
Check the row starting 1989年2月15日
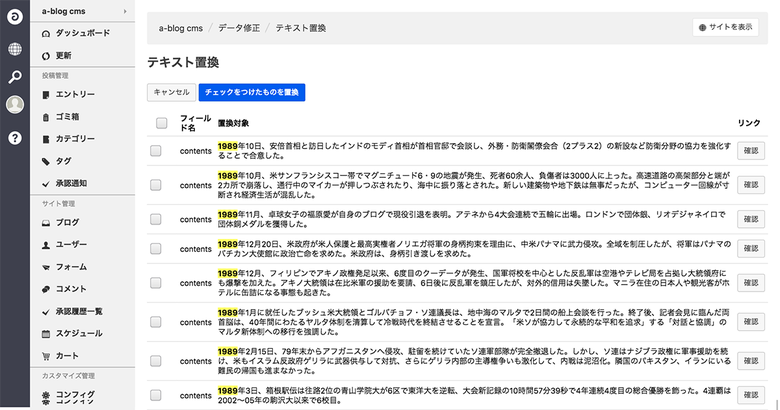pyautogui.click(x=156, y=361)
